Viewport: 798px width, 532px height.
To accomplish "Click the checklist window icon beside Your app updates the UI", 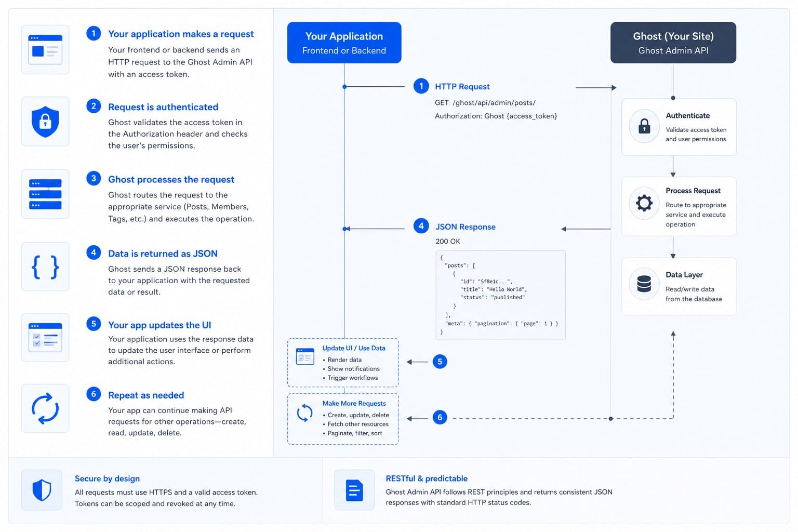I will pyautogui.click(x=45, y=338).
